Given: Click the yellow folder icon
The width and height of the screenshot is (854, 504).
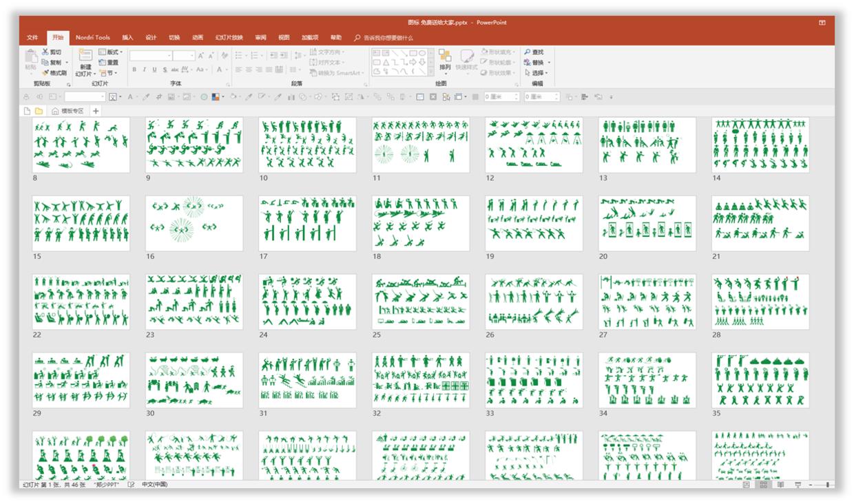Looking at the screenshot, I should [39, 111].
